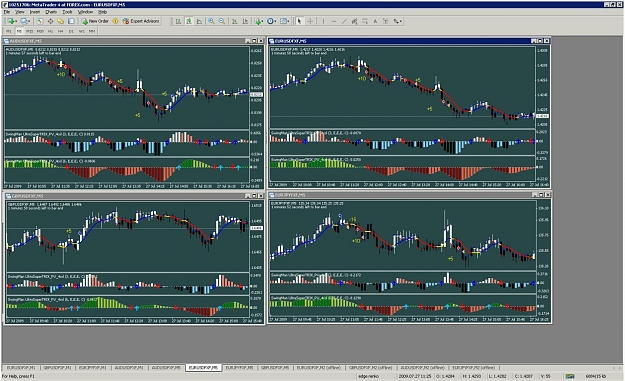Select the M30 timeframe button
This screenshot has width=625, height=381.
(x=40, y=31)
